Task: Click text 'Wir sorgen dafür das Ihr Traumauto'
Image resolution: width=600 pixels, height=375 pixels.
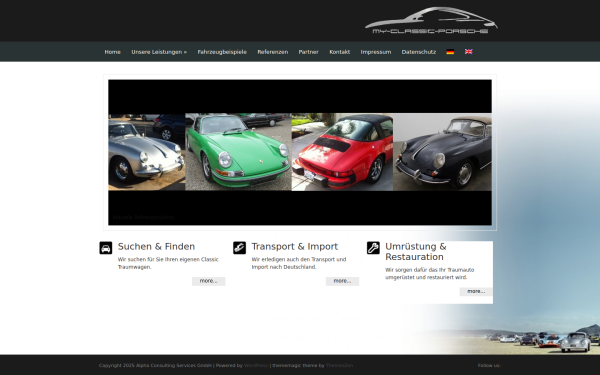Action: (x=430, y=270)
